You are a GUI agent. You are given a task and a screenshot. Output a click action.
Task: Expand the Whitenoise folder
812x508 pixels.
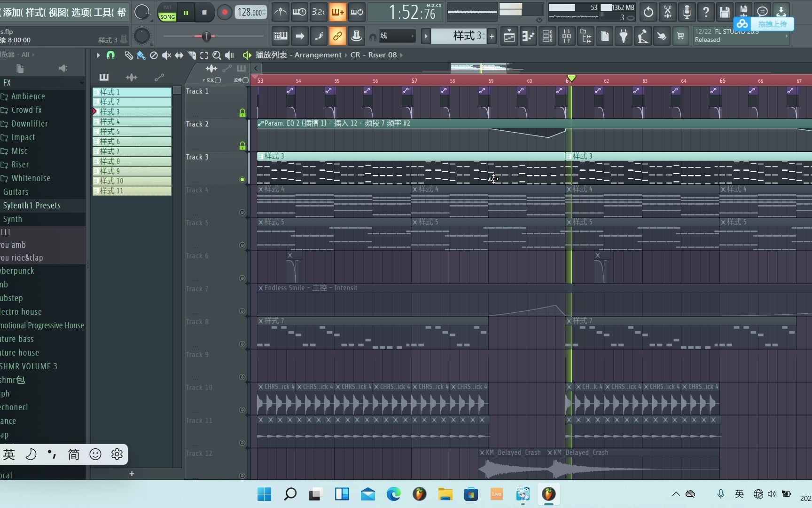pos(31,178)
